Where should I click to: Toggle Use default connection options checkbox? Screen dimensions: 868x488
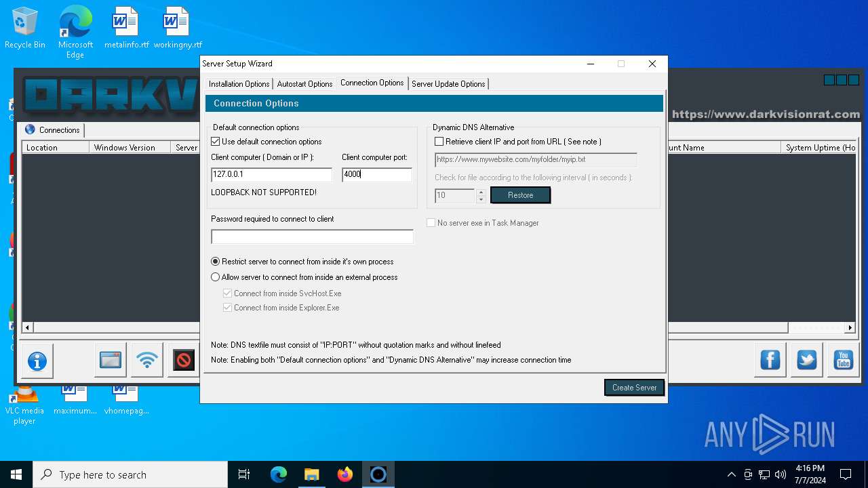coord(216,142)
